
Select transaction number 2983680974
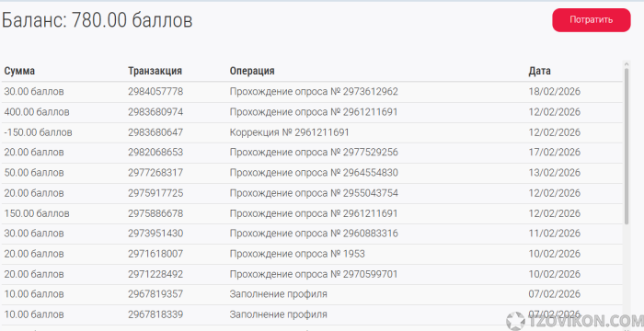[155, 111]
